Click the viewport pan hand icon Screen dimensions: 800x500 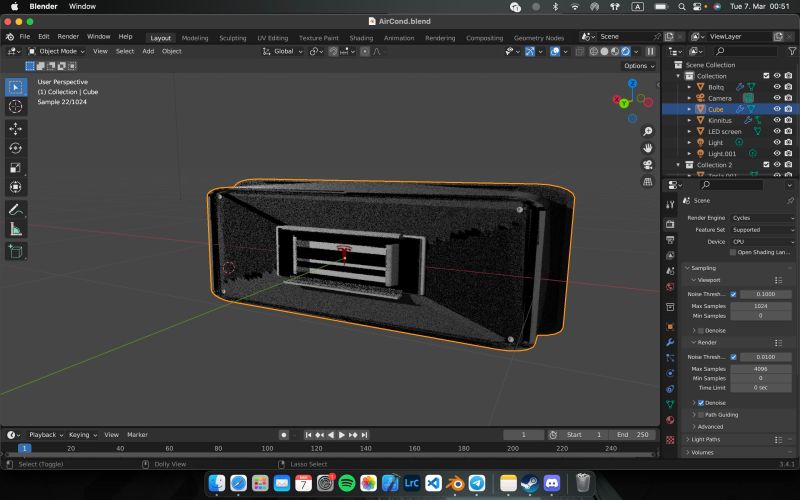647,148
